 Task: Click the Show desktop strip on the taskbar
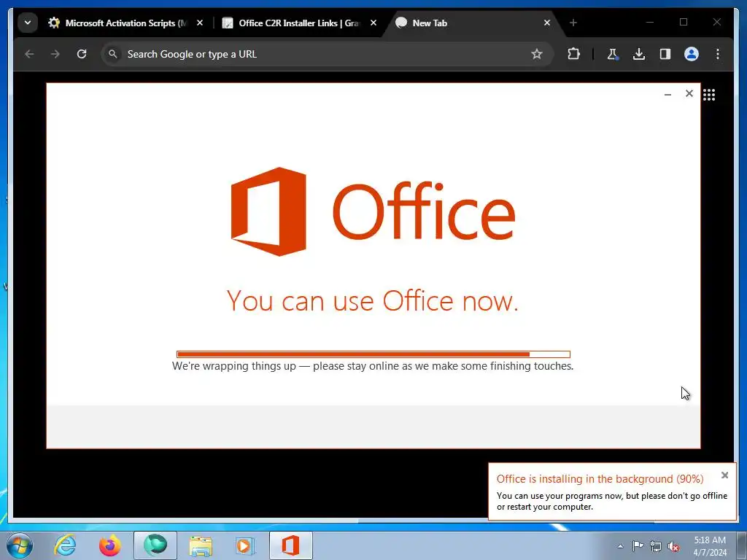[741, 545]
